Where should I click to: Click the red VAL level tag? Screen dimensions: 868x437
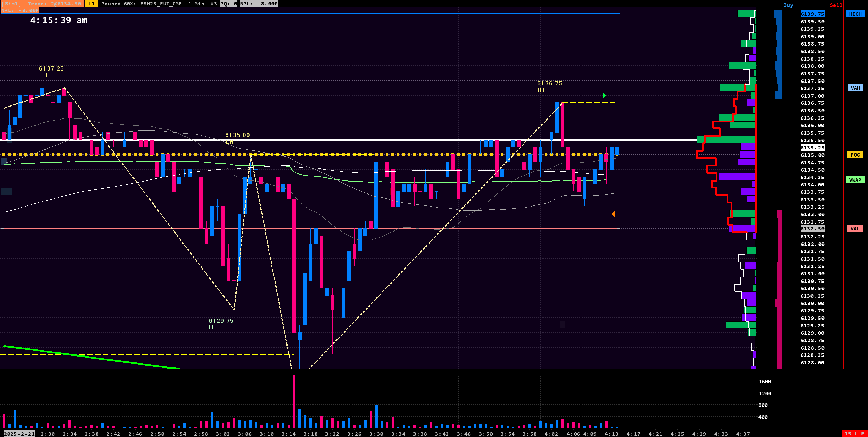[855, 229]
